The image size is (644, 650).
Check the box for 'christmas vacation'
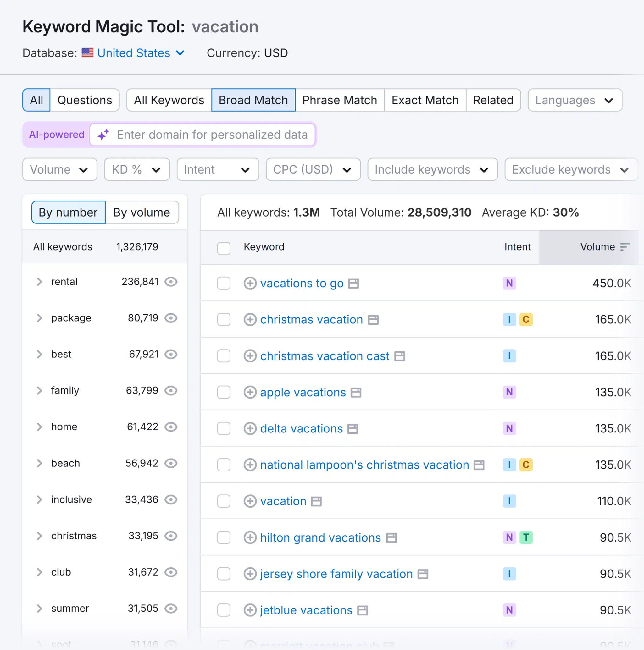(x=224, y=320)
